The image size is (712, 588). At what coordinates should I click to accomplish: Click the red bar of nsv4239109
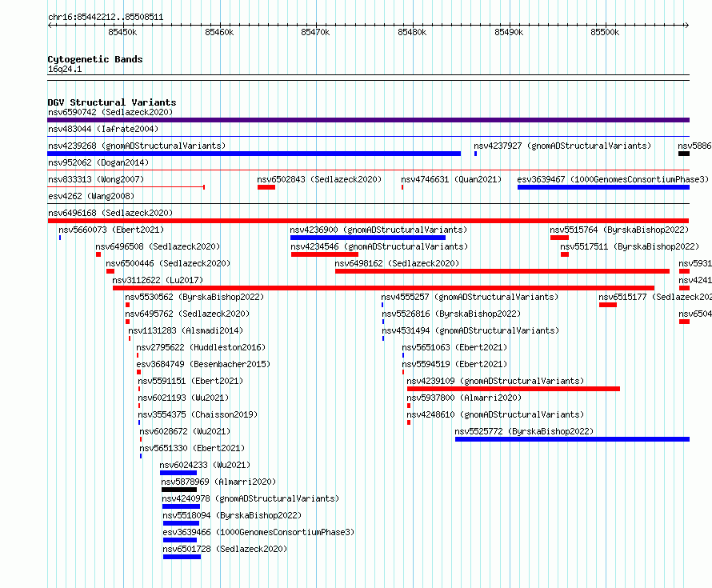point(514,389)
